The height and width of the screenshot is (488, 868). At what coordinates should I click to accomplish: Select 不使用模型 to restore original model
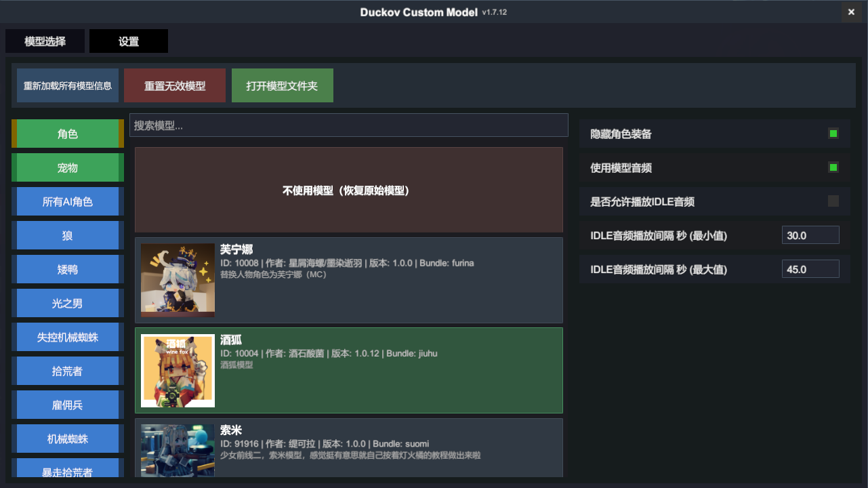(348, 190)
